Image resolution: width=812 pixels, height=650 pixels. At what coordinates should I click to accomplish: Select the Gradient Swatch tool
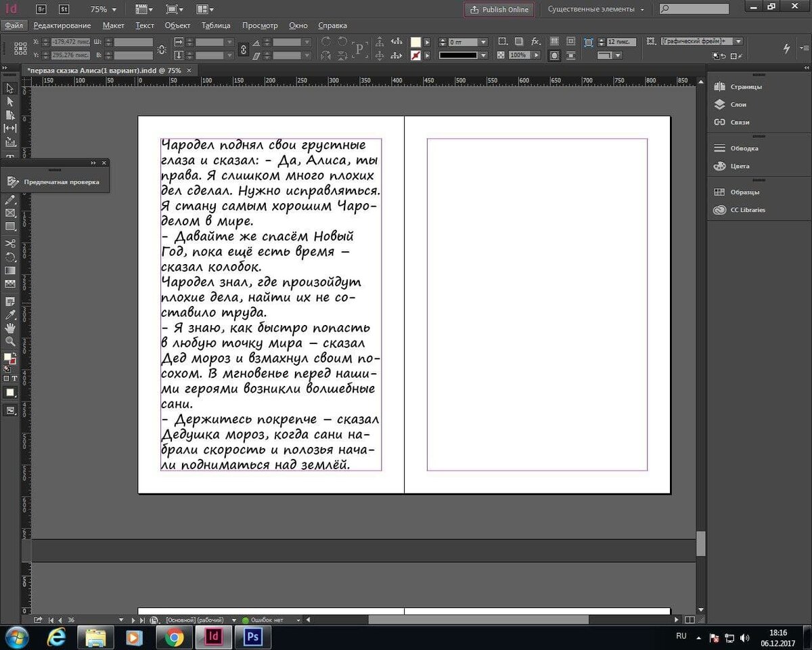pyautogui.click(x=10, y=270)
